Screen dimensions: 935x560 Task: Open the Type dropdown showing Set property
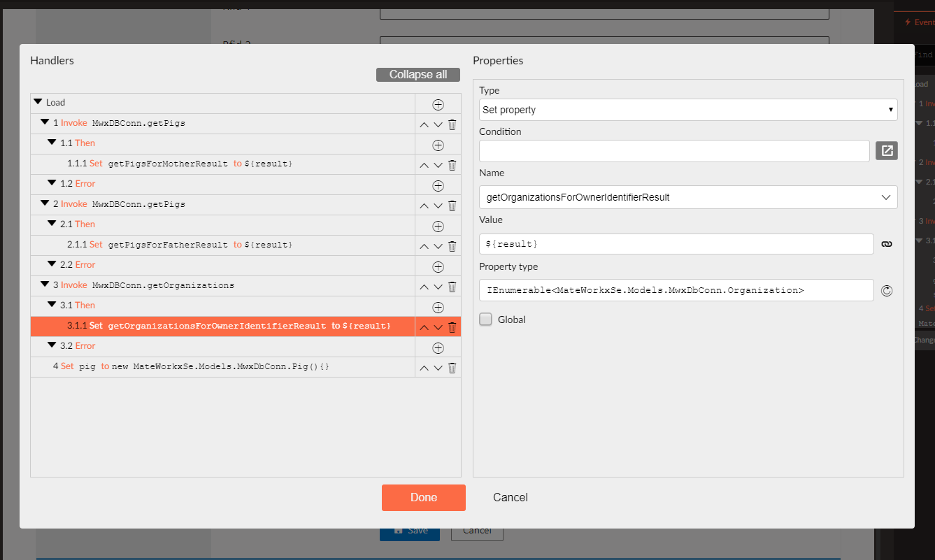click(688, 110)
